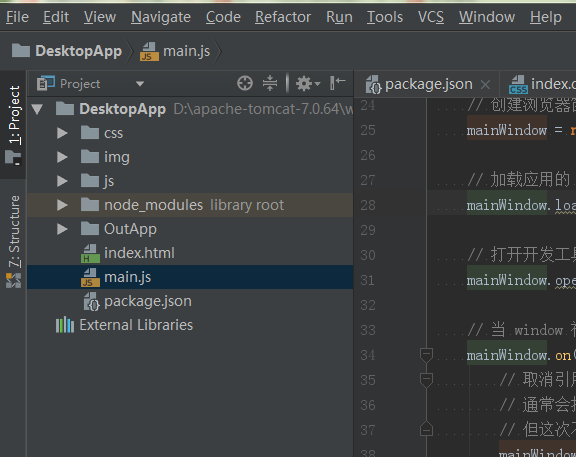This screenshot has width=576, height=457.
Task: Toggle the 1: Project tool window tab
Action: pos(14,125)
